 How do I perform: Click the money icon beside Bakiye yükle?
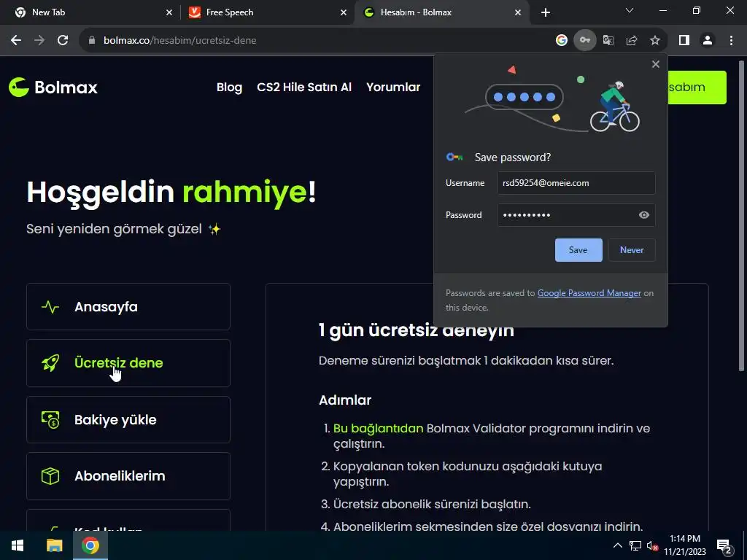[50, 420]
